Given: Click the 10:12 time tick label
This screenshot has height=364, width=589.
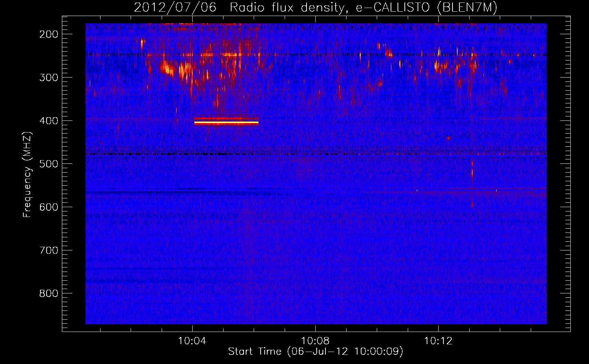Looking at the screenshot, I should point(438,341).
